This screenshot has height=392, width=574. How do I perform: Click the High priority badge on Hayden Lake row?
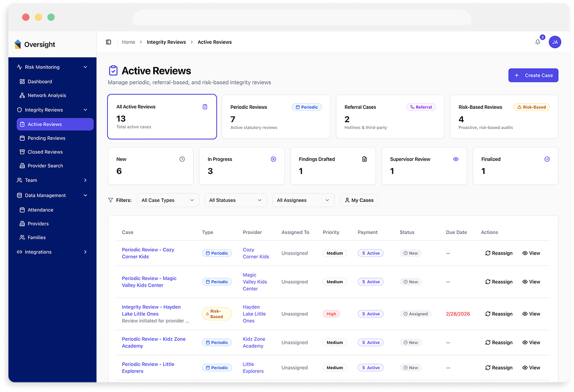(x=331, y=313)
